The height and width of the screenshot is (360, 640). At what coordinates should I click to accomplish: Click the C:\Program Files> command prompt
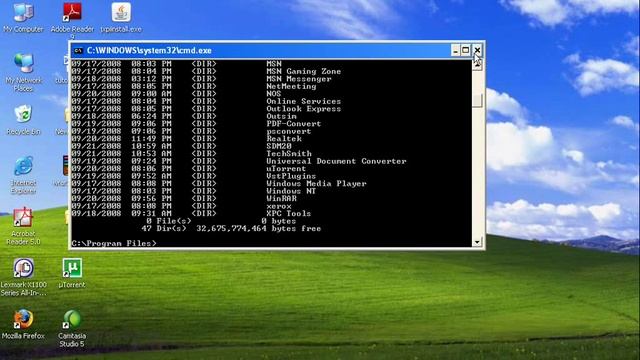114,243
